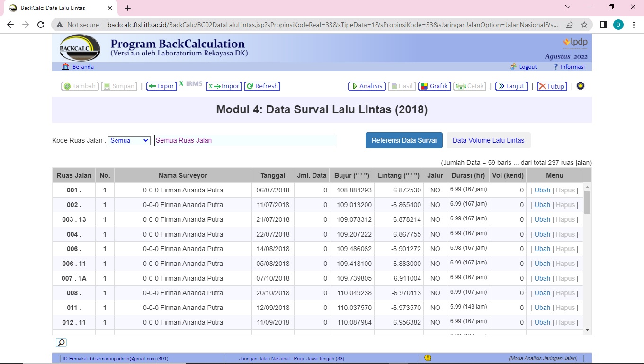644x364 pixels.
Task: Go to Beranda home link
Action: (x=82, y=67)
